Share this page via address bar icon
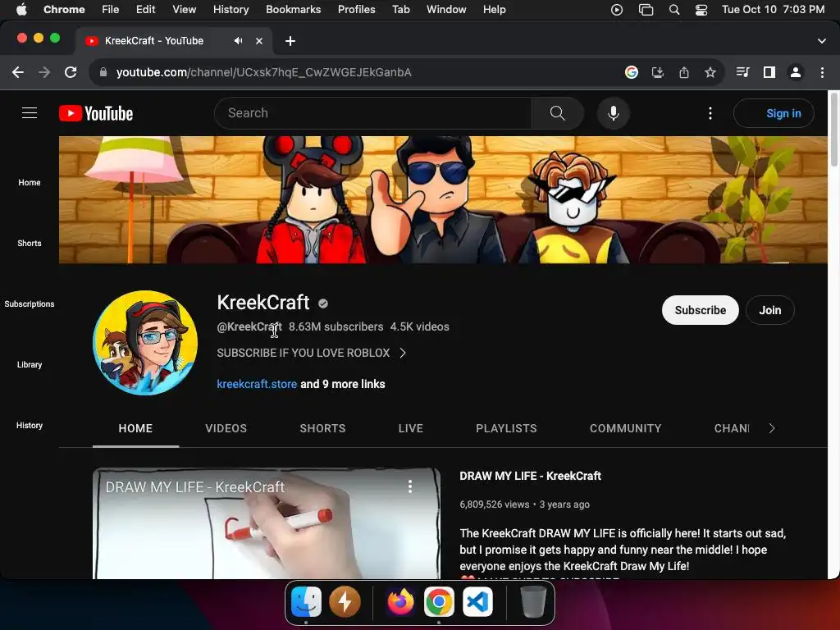The image size is (840, 630). [684, 72]
